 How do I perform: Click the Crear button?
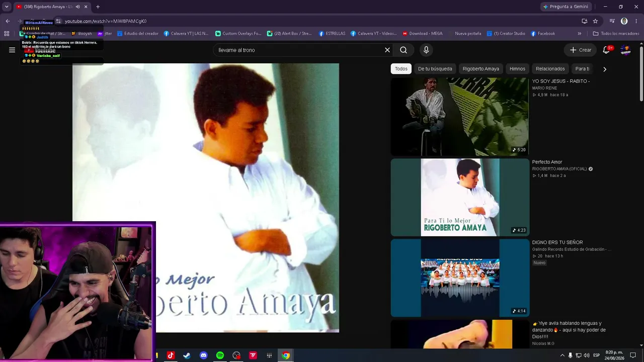click(581, 50)
